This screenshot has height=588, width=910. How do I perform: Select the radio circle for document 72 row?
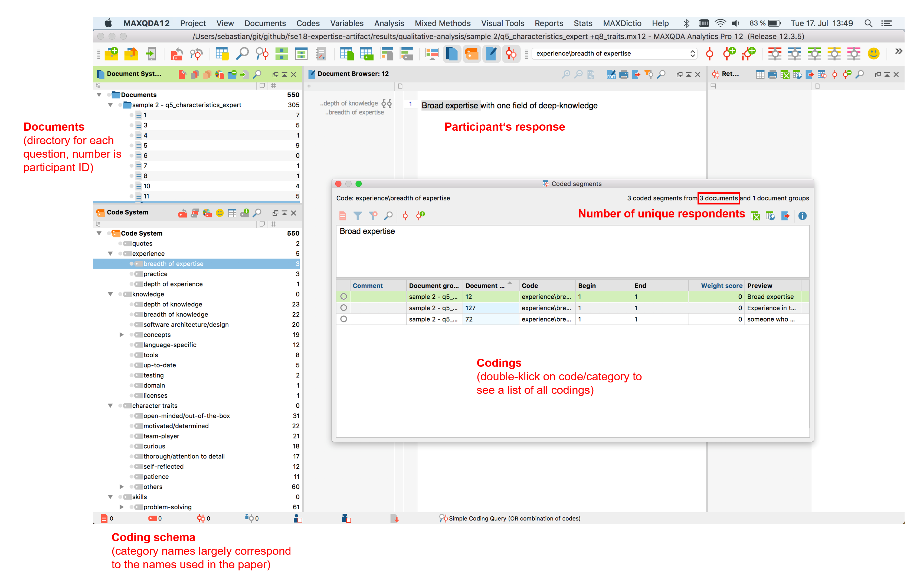click(343, 319)
